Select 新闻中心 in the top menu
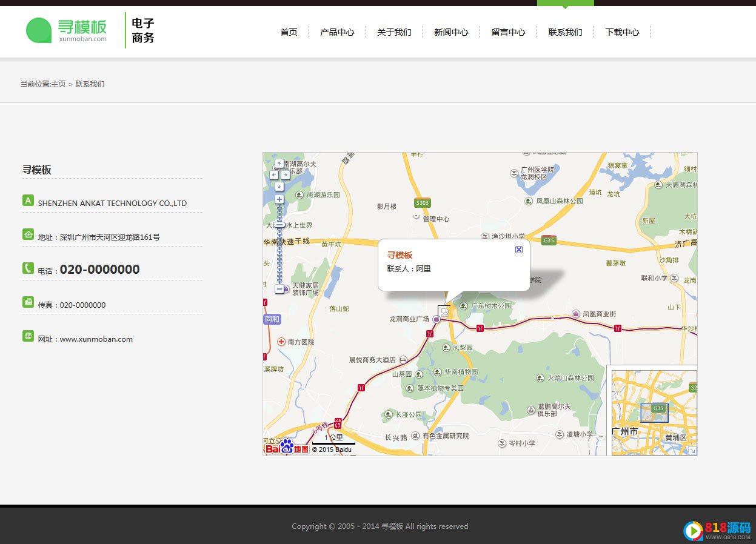The height and width of the screenshot is (544, 756). 451,32
